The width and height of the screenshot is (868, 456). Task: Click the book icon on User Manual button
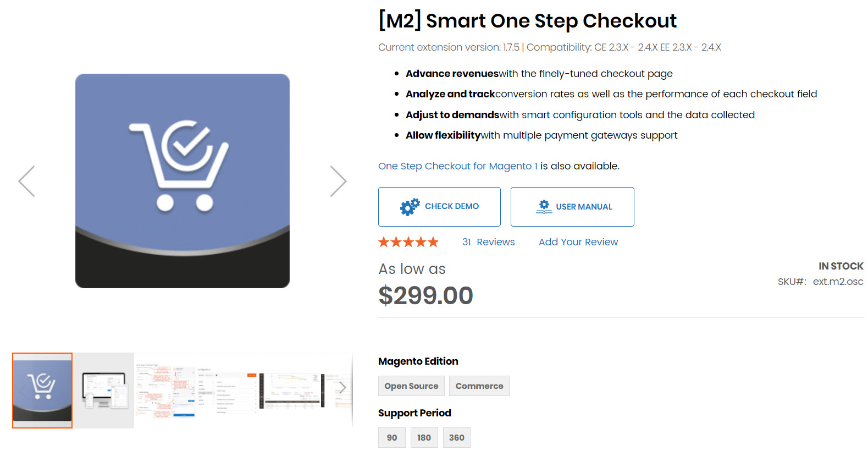point(543,206)
